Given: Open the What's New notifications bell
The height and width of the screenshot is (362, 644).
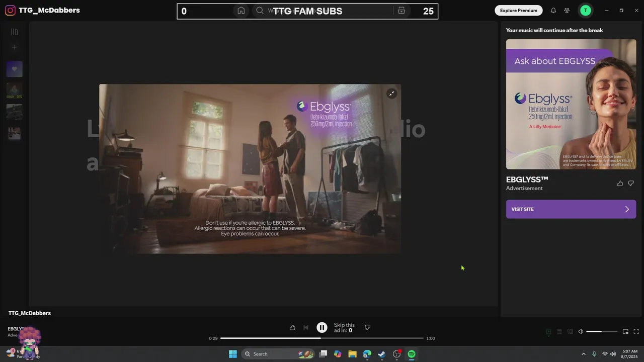Looking at the screenshot, I should coord(553,10).
